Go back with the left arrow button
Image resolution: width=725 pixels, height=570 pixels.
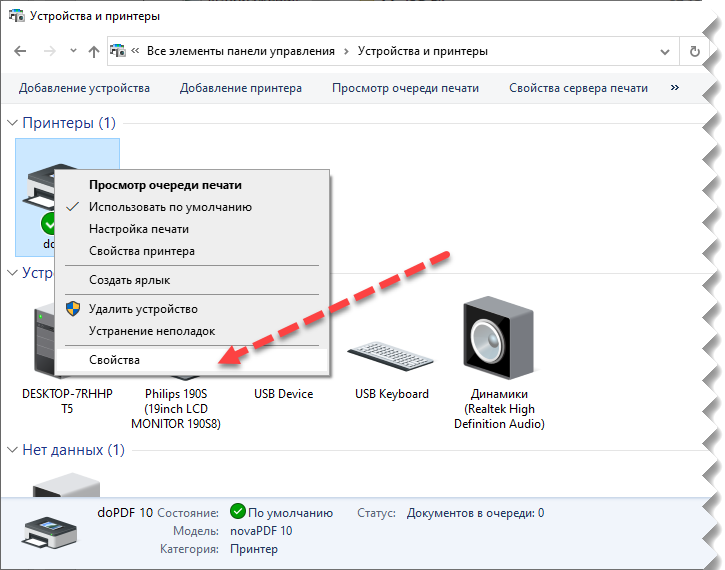(x=20, y=51)
